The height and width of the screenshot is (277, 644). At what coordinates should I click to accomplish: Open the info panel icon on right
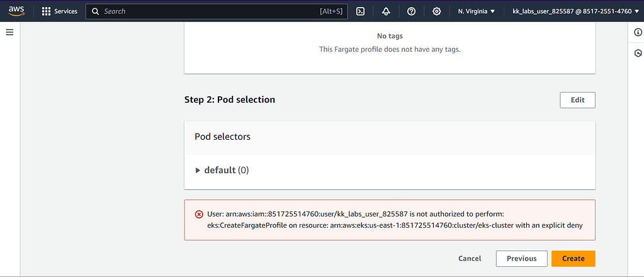[x=638, y=32]
